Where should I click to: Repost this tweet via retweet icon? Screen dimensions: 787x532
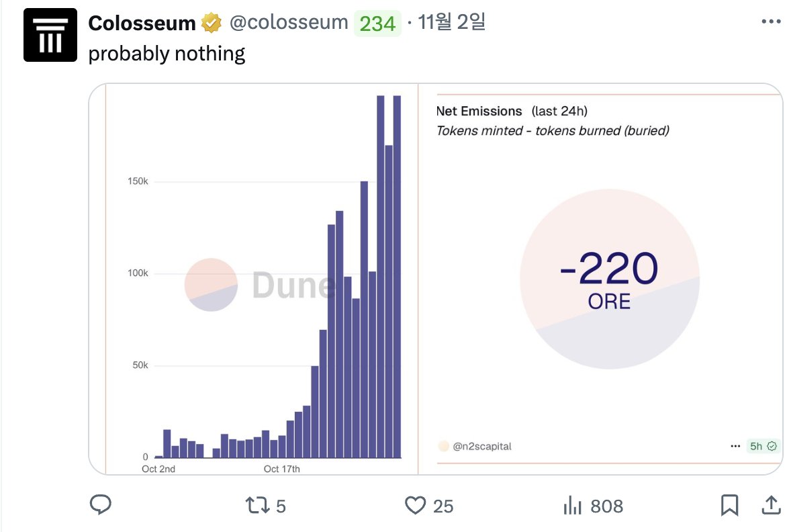(x=257, y=505)
